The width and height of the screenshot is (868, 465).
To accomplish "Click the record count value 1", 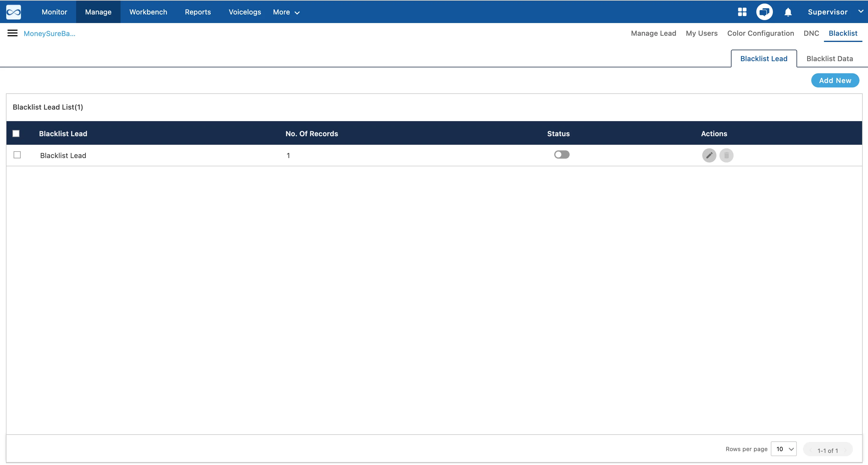I will click(x=288, y=155).
